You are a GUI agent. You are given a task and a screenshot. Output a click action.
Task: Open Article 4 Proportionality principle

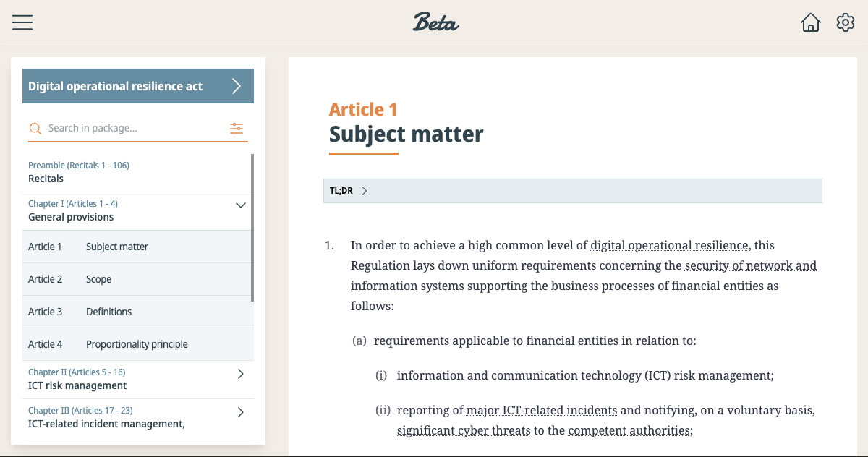point(137,344)
